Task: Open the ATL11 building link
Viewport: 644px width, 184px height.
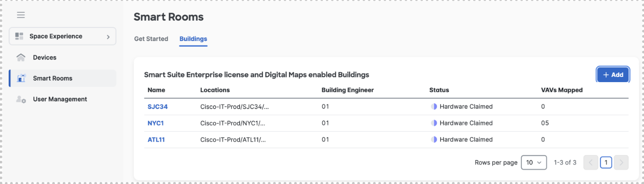Action: pos(156,140)
